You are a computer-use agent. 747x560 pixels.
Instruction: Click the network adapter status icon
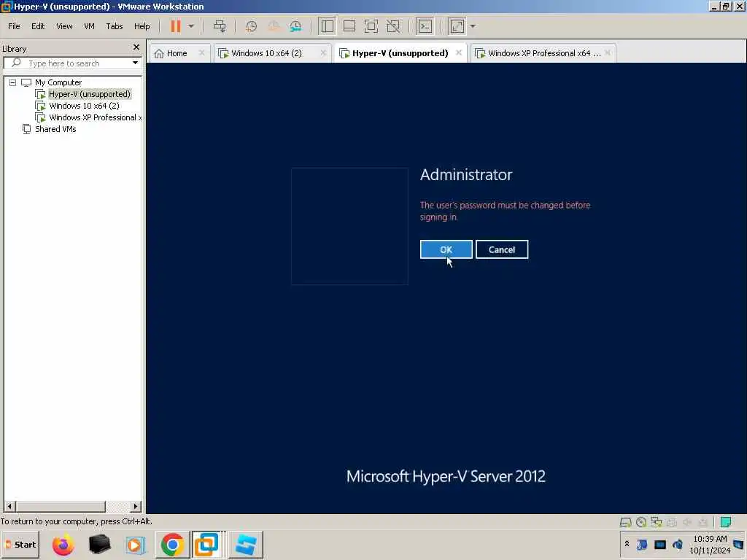coord(657,522)
